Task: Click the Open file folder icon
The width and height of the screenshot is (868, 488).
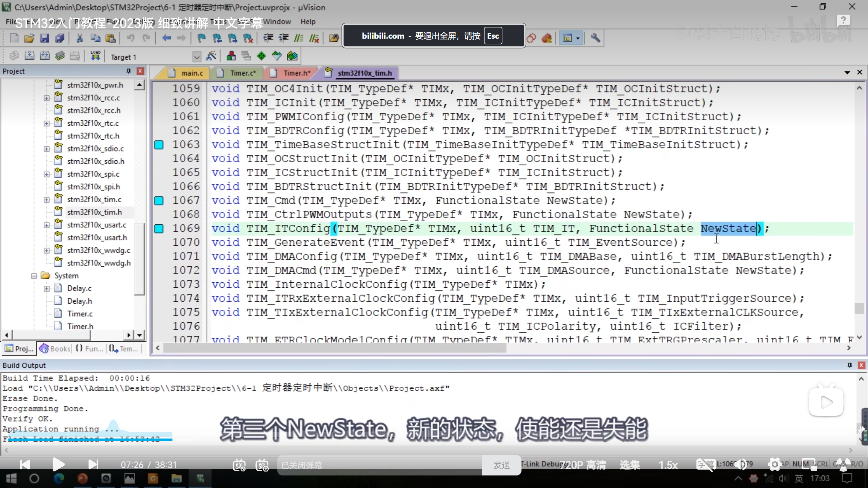Action: tap(29, 38)
